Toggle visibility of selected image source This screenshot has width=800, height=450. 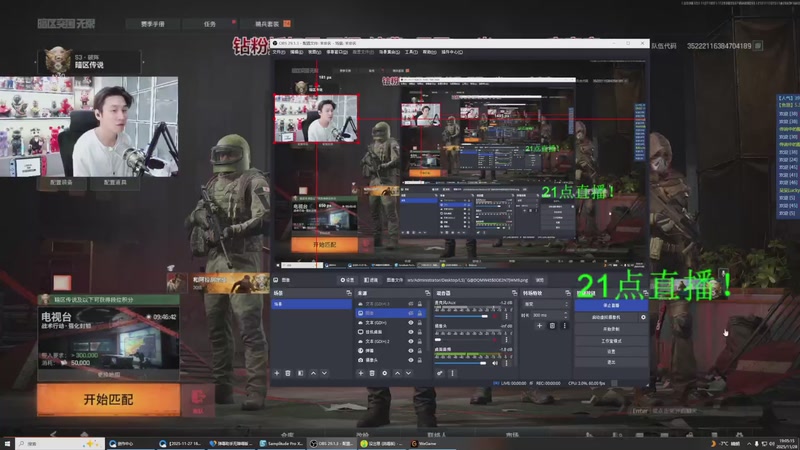click(x=411, y=313)
